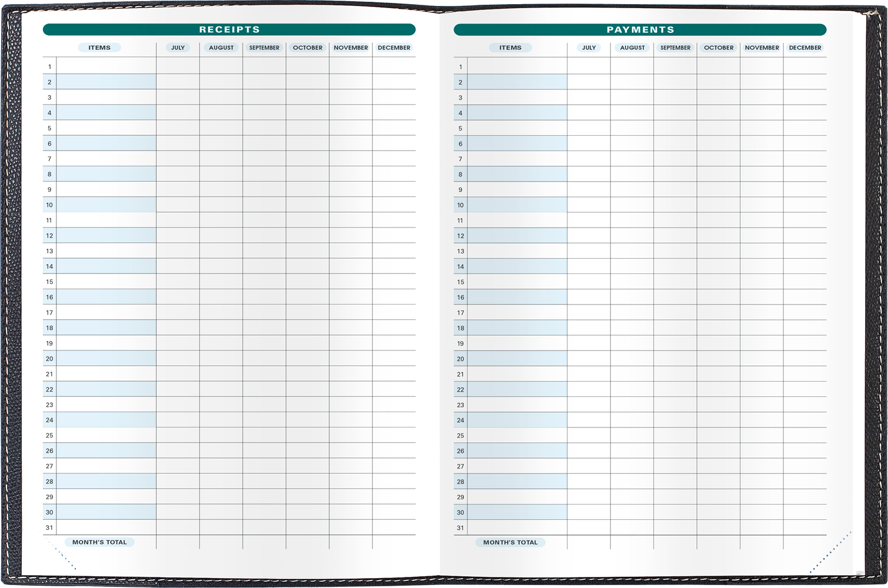The image size is (888, 588).
Task: Click MONTH'S TOTAL label on Payments page
Action: [510, 542]
